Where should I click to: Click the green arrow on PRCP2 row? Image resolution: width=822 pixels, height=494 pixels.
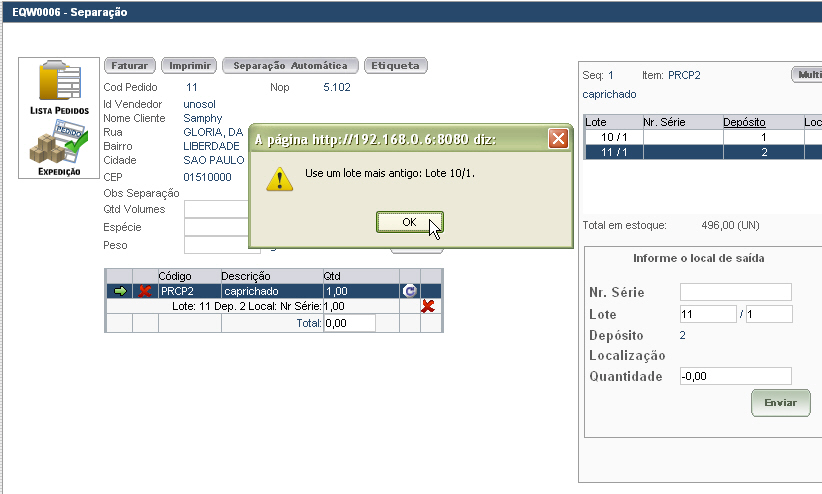(120, 291)
